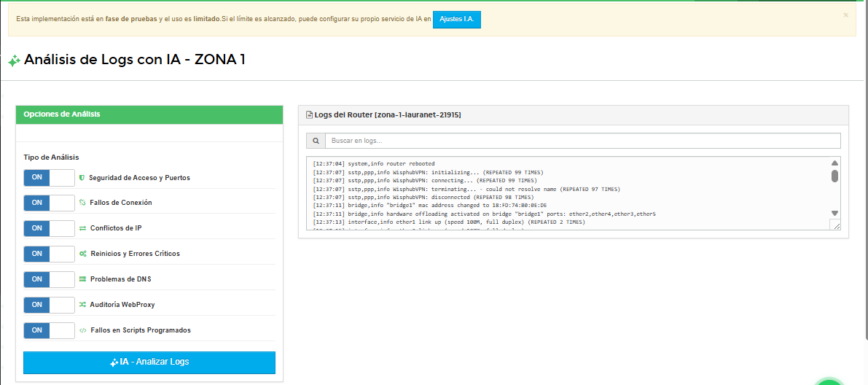Switch off Auditoría WebProxy toggle
868x385 pixels.
pos(49,305)
